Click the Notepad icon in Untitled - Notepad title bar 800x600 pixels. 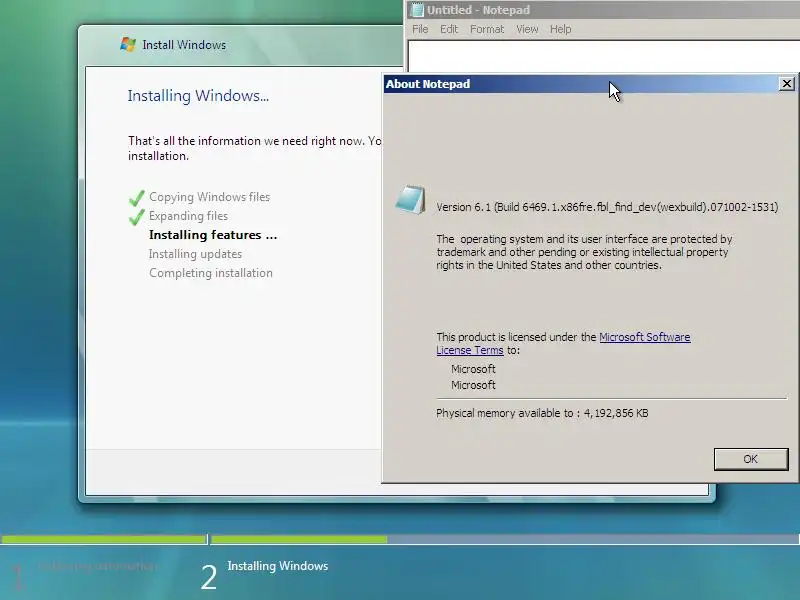click(x=417, y=10)
